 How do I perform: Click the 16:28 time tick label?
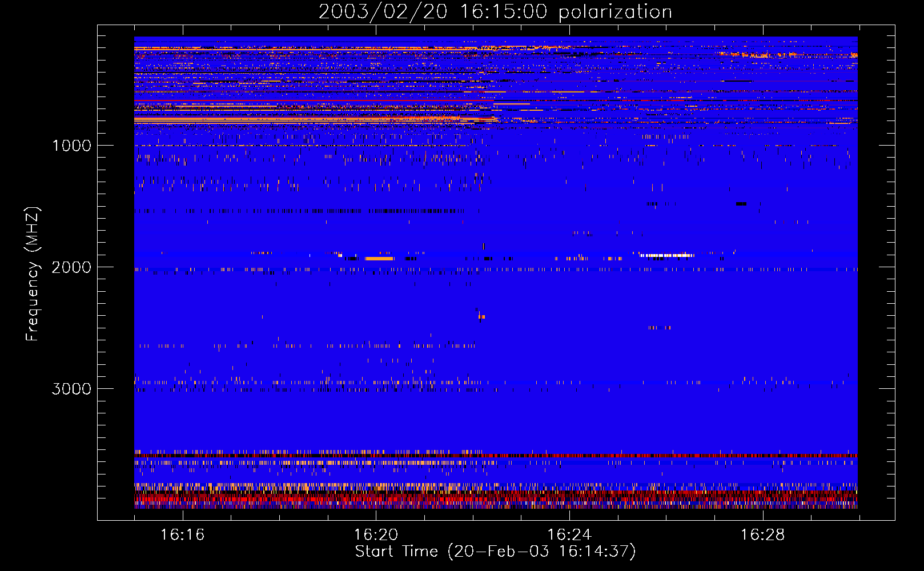click(x=763, y=535)
